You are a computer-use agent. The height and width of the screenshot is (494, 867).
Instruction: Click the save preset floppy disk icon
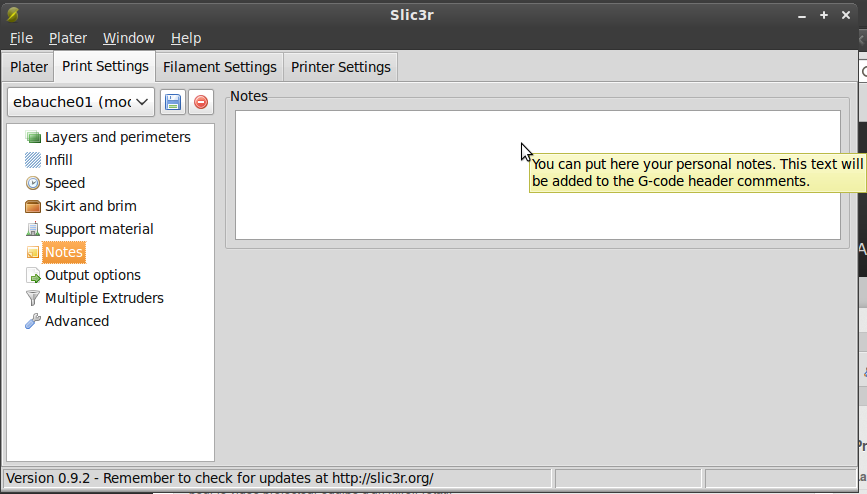[173, 102]
